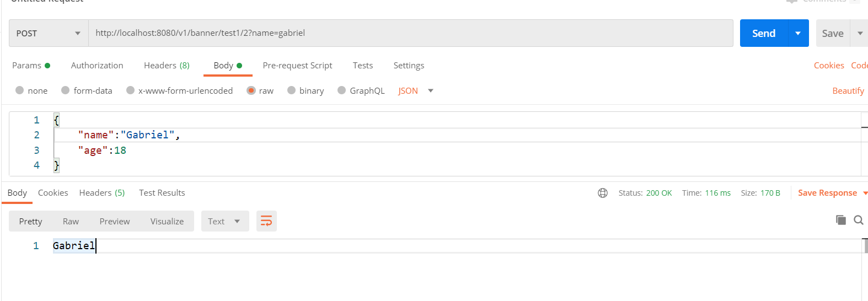Click the globe network icon
This screenshot has width=868, height=301.
coord(603,193)
